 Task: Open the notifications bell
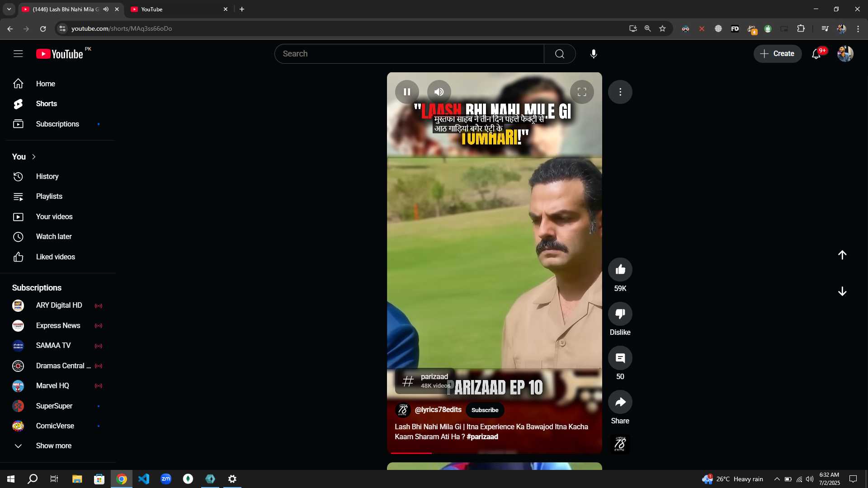click(x=816, y=54)
